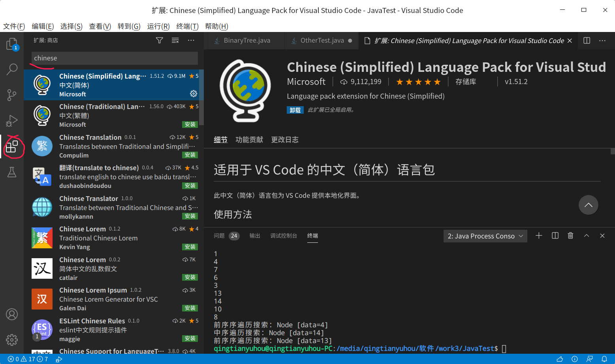615x364 pixels.
Task: Switch to the 更改日志 changelog tab
Action: (285, 140)
